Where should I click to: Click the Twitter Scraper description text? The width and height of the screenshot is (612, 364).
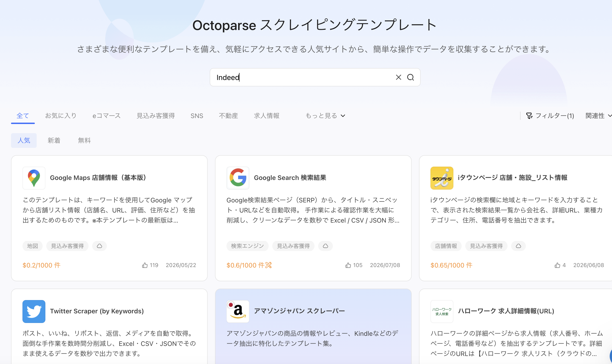(109, 343)
